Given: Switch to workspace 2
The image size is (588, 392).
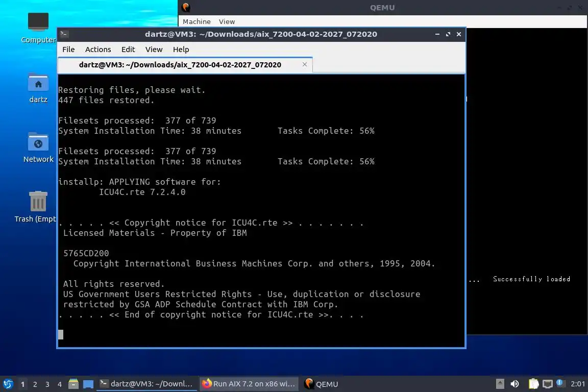Looking at the screenshot, I should point(35,384).
